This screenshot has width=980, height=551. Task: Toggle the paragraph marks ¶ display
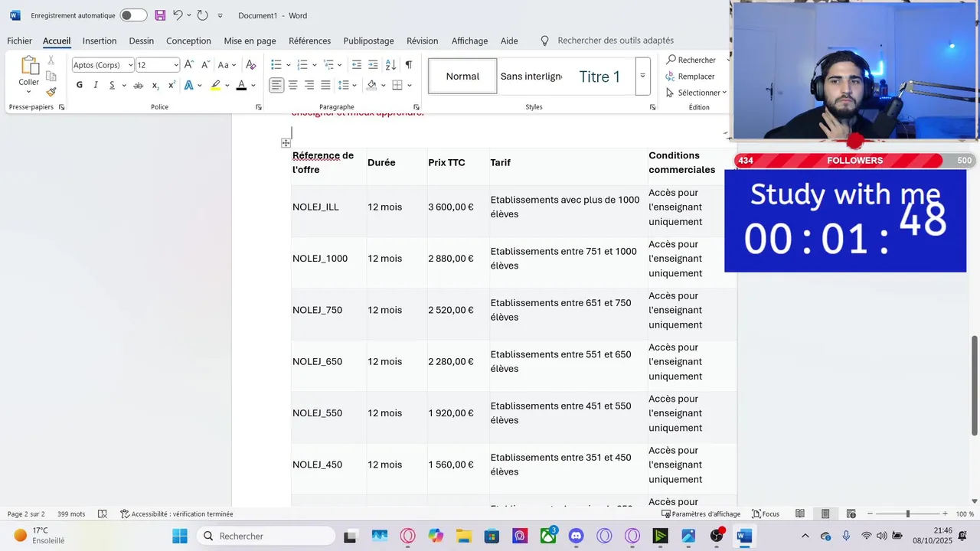pos(409,65)
